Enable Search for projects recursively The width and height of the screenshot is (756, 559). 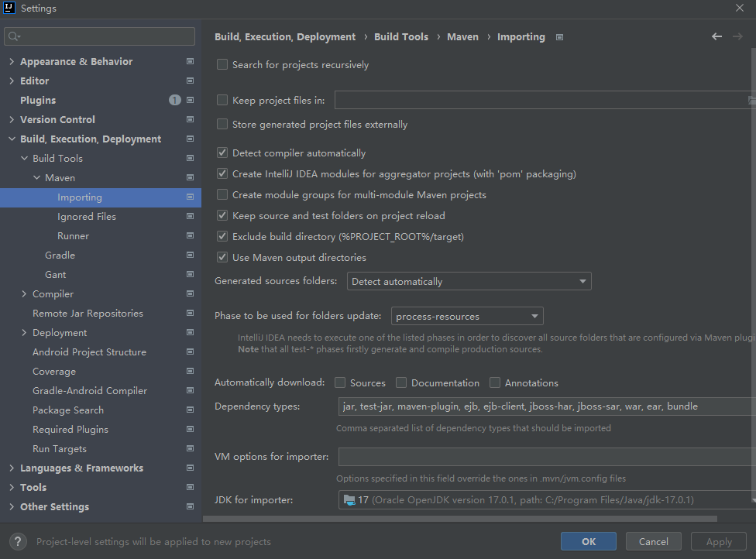[x=222, y=64]
